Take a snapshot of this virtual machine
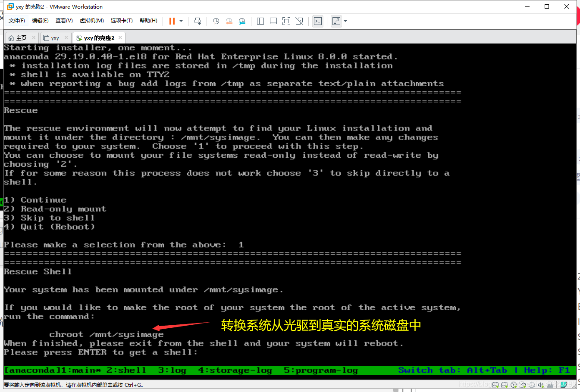Screen dimensions: 580x392 point(216,21)
